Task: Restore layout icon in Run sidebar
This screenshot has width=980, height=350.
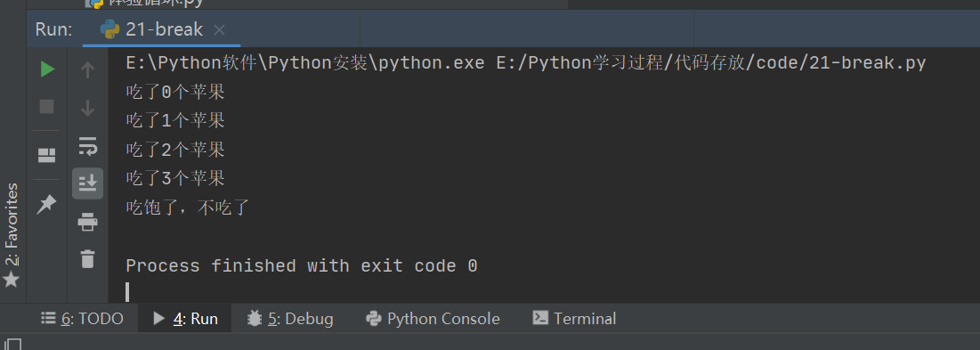Action: point(47,155)
